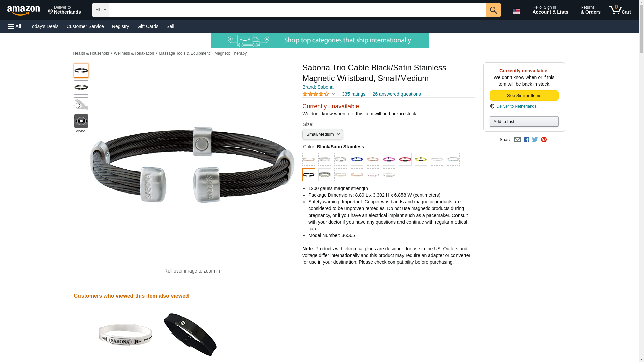The width and height of the screenshot is (644, 362).
Task: Go to Today's Deals
Action: click(44, 26)
